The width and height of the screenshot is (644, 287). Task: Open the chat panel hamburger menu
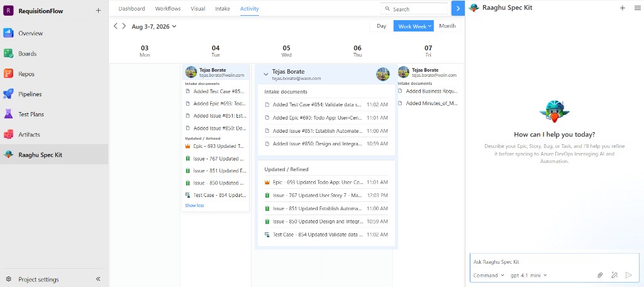click(637, 8)
